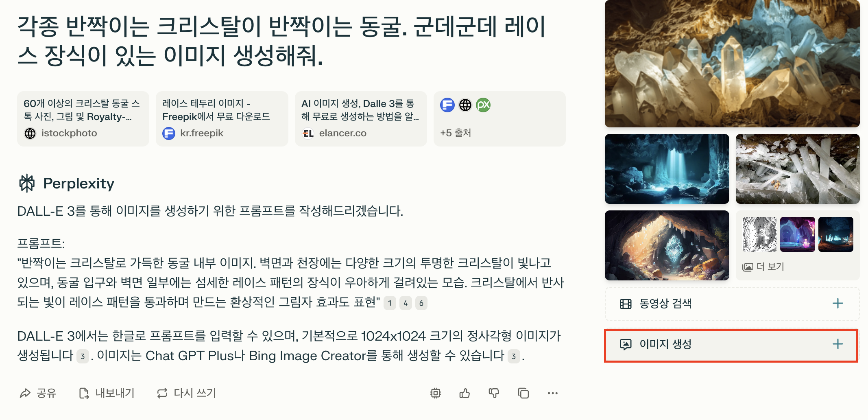This screenshot has width=868, height=420.
Task: Open the large golden crystal cave image
Action: (732, 63)
